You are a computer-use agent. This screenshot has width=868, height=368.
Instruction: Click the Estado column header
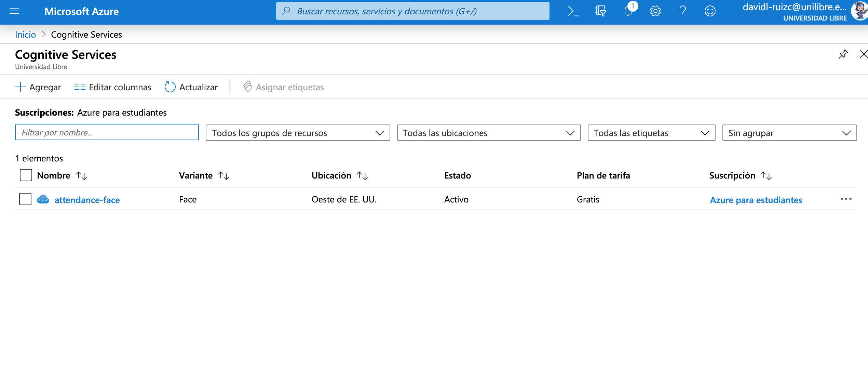[457, 175]
